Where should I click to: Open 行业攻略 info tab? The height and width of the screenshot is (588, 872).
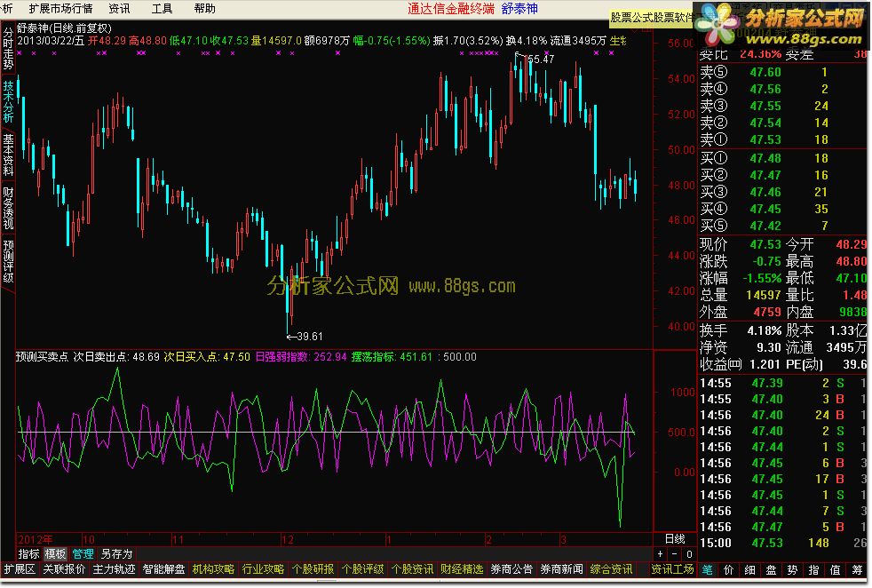263,569
